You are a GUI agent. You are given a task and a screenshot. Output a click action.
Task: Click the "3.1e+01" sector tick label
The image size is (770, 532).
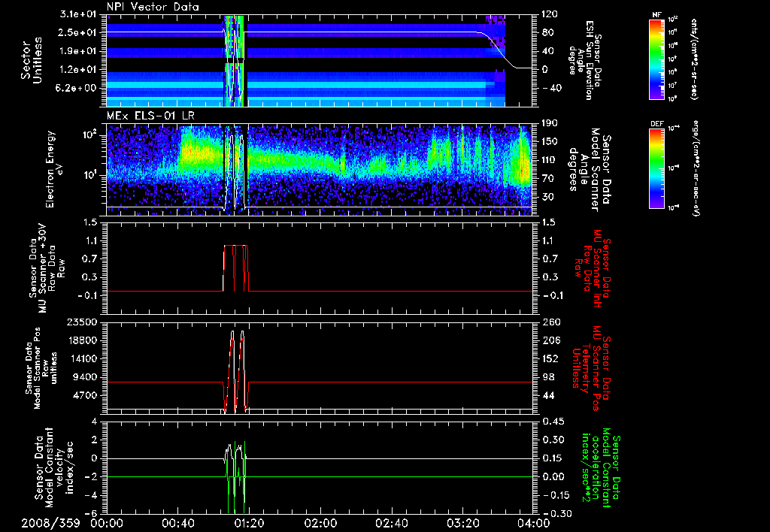[x=80, y=14]
